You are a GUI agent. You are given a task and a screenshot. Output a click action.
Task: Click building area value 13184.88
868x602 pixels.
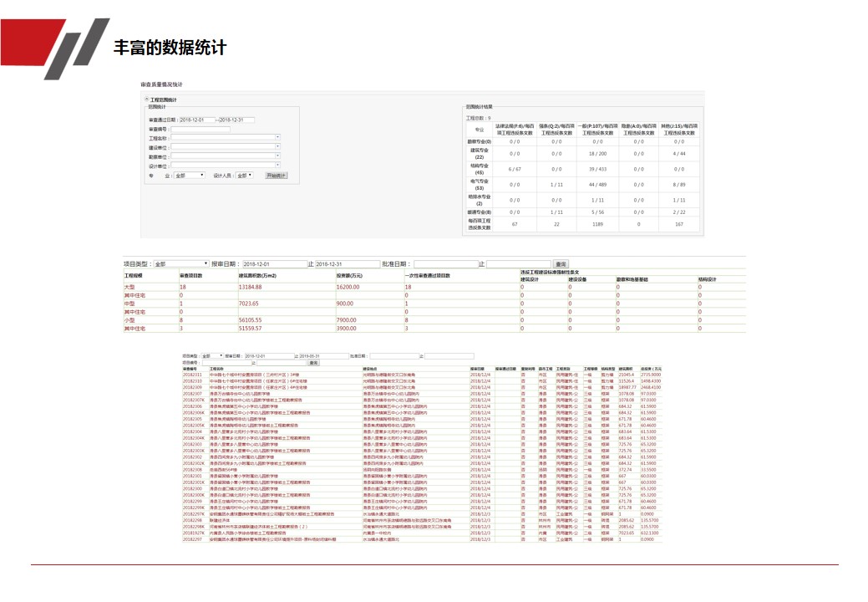pyautogui.click(x=251, y=288)
